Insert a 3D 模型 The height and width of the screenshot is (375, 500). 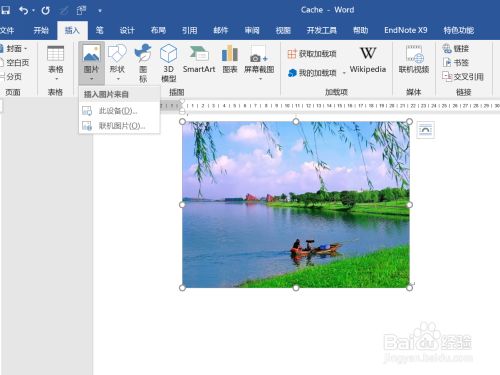click(169, 63)
